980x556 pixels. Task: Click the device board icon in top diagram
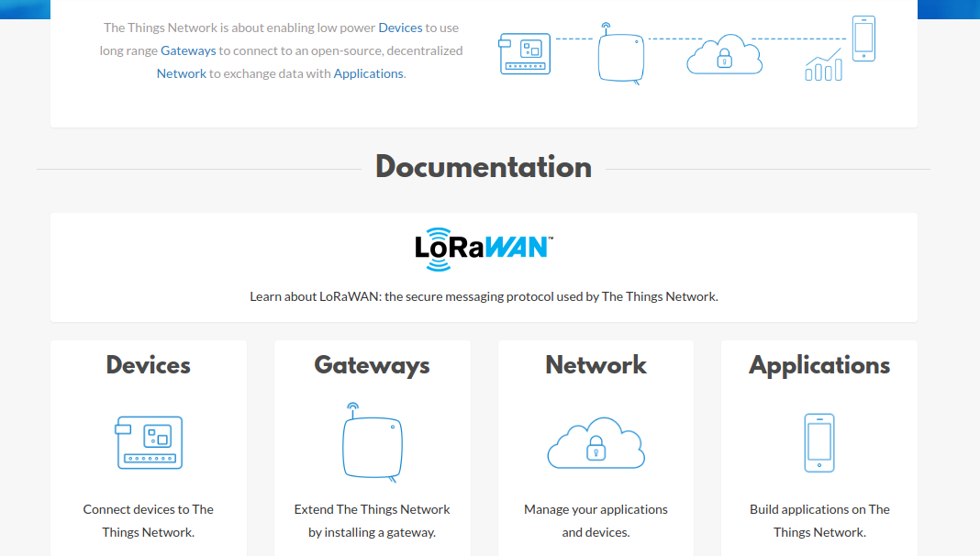pyautogui.click(x=524, y=54)
